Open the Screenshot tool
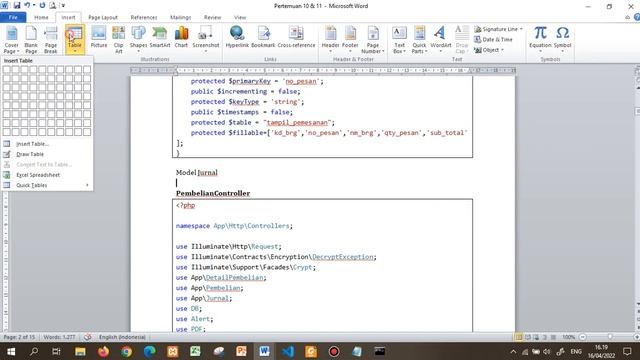The height and width of the screenshot is (360, 640). point(206,38)
